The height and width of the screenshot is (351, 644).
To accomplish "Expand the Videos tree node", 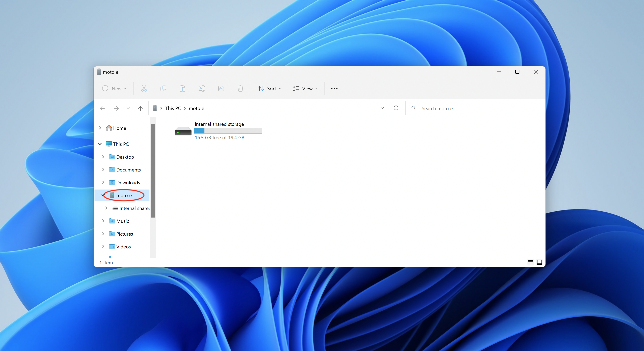I will [103, 246].
